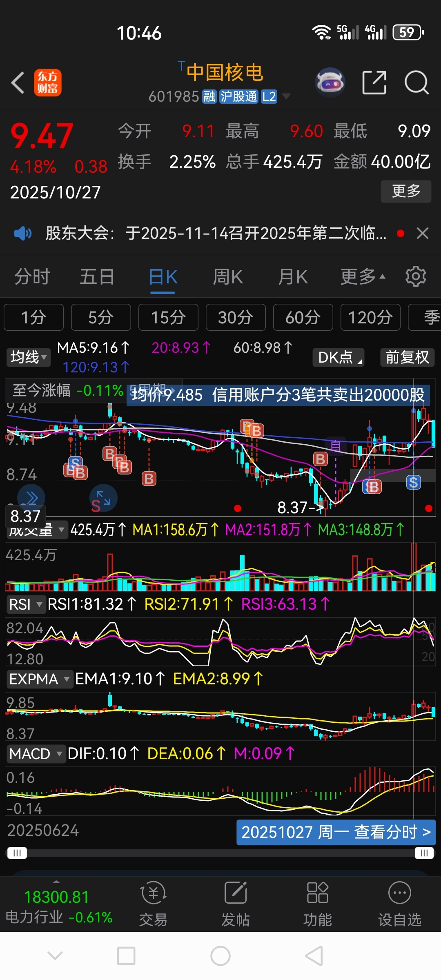Tap the DIF:0.10 MACD value

point(103,754)
